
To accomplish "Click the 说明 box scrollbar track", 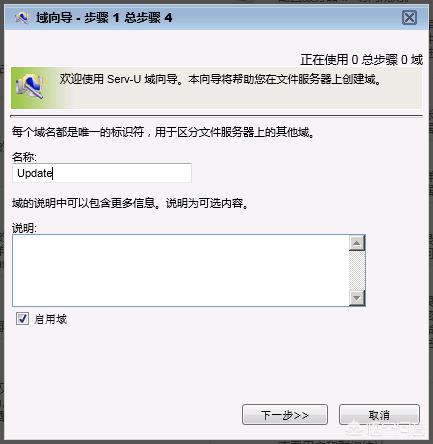I will tap(357, 270).
